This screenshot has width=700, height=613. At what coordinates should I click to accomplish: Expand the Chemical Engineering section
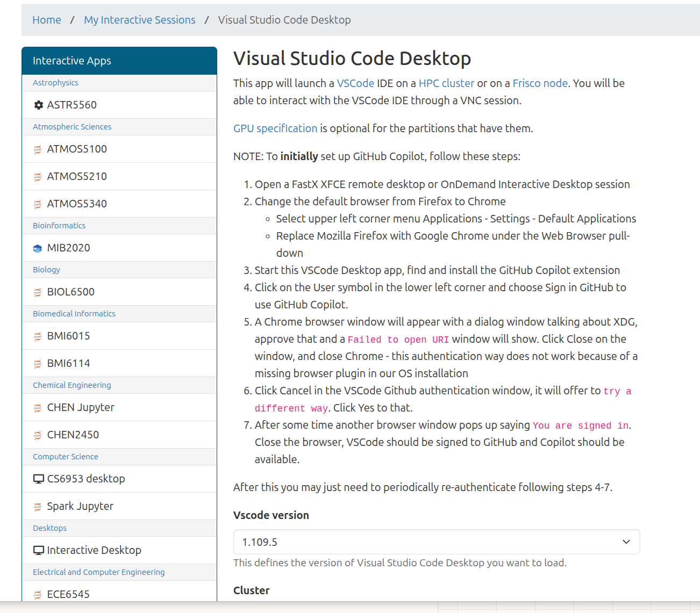coord(72,385)
